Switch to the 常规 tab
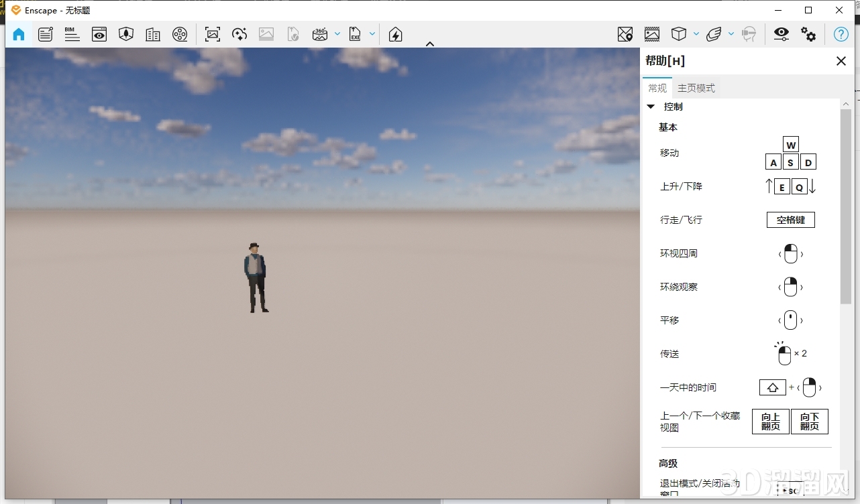This screenshot has width=860, height=504. tap(657, 88)
